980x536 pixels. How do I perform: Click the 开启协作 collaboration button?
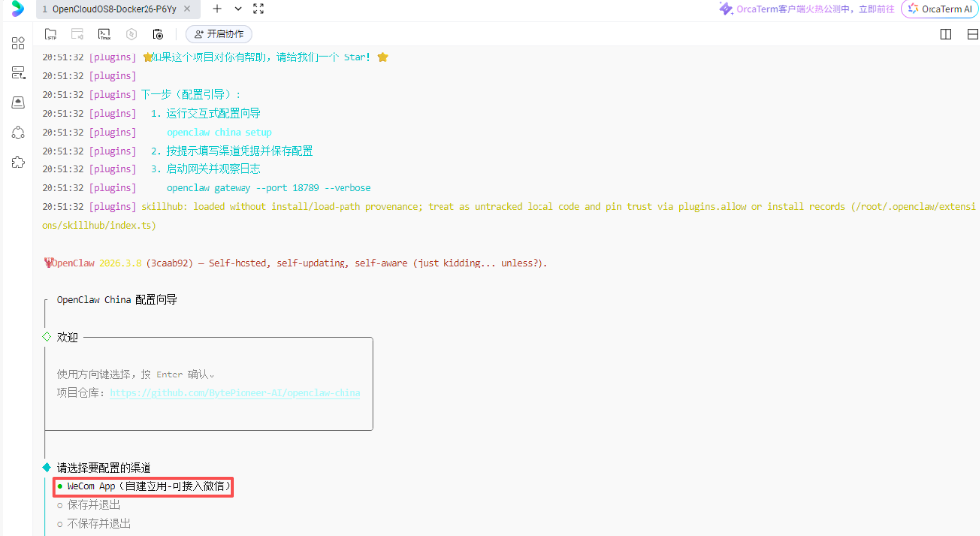point(219,34)
